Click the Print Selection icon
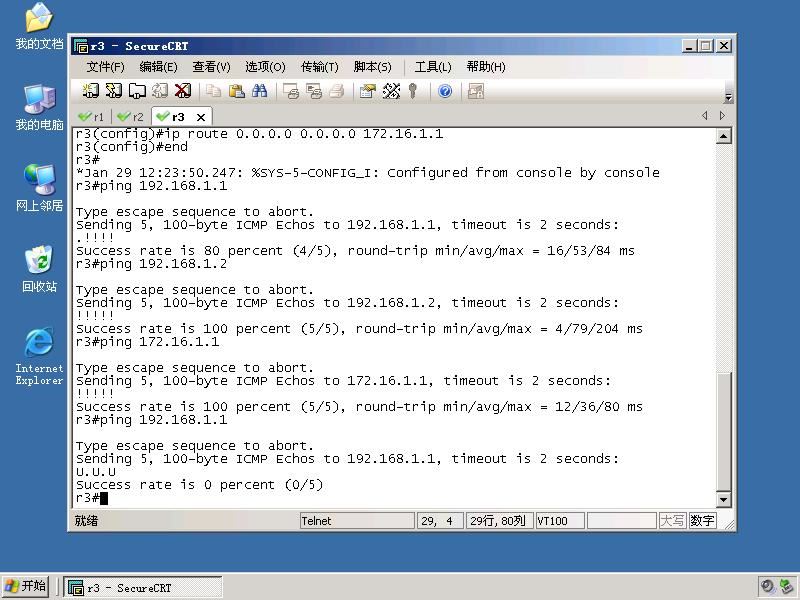800x600 pixels. tap(314, 91)
